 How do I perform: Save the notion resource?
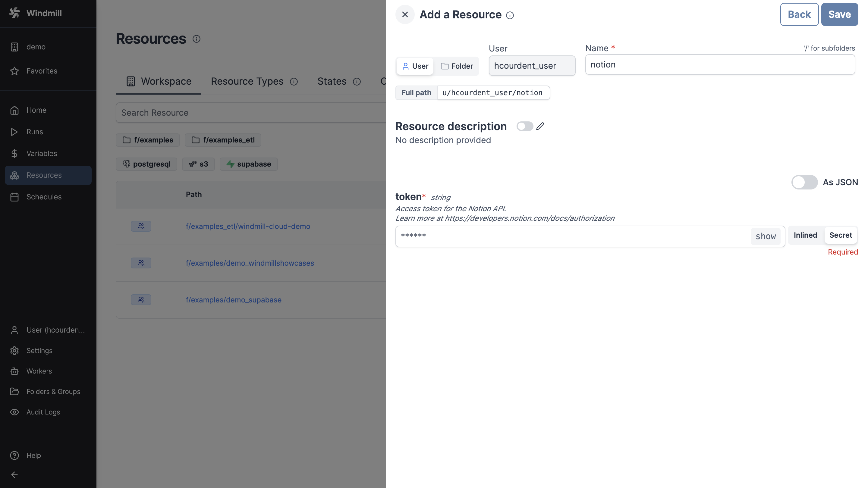pos(839,14)
